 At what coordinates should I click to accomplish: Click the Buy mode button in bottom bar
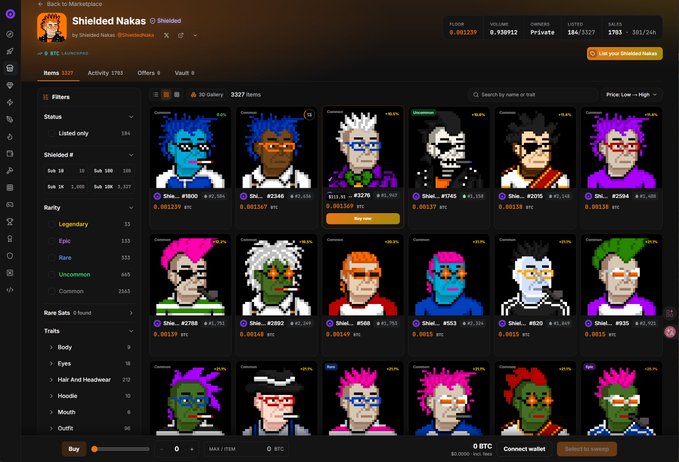click(x=74, y=449)
